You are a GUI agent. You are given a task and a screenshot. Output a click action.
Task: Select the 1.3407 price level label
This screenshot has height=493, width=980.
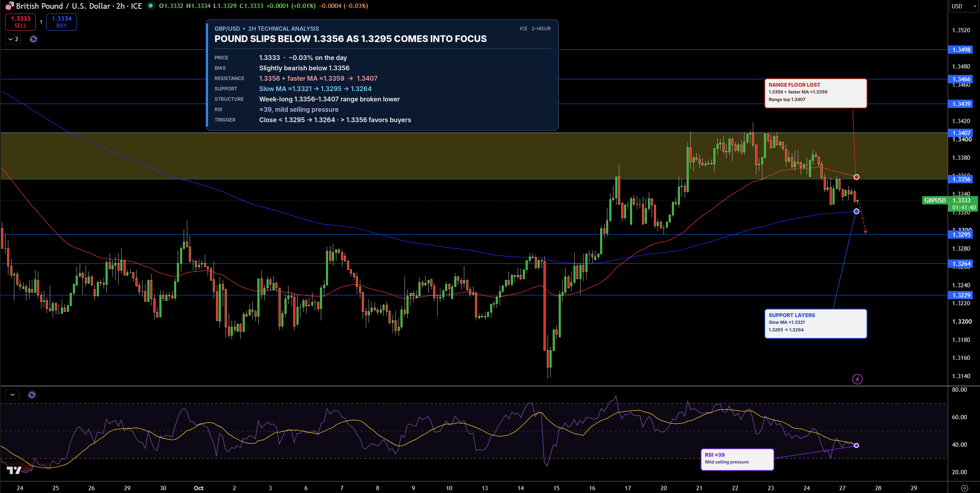point(961,133)
